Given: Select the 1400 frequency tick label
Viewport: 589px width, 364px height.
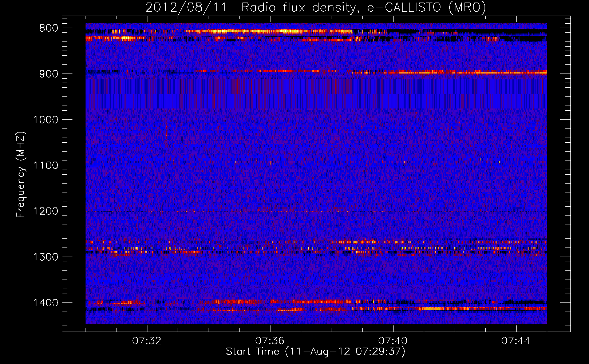Looking at the screenshot, I should coord(46,303).
